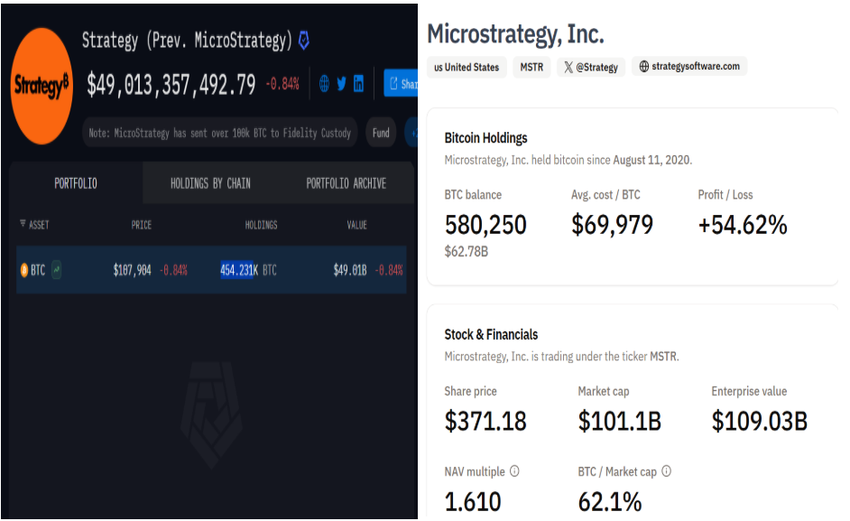Click the verified shield badge beside Strategy
The height and width of the screenshot is (521, 850).
coord(304,40)
